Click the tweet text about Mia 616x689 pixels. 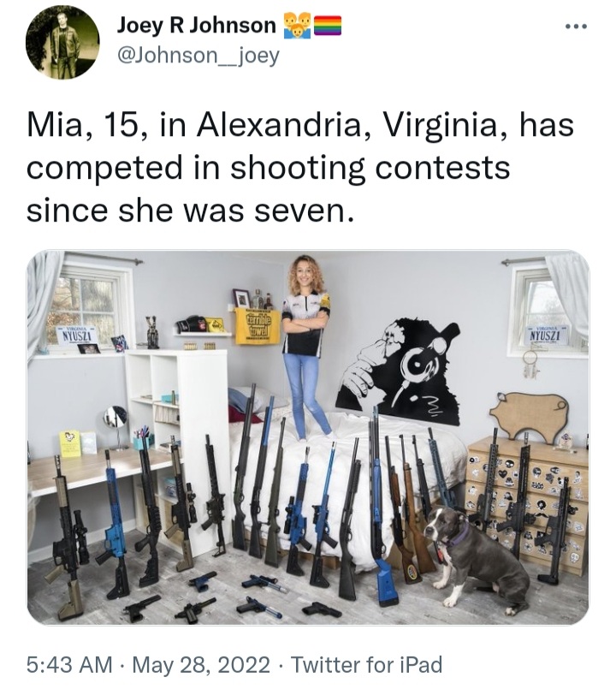pos(300,168)
